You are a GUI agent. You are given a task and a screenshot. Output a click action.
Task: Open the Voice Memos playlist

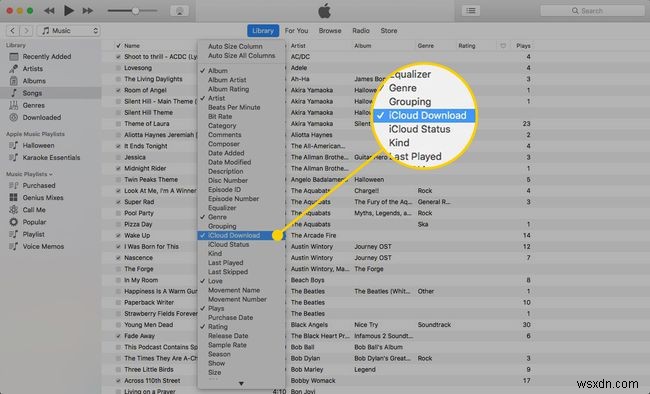coord(43,246)
